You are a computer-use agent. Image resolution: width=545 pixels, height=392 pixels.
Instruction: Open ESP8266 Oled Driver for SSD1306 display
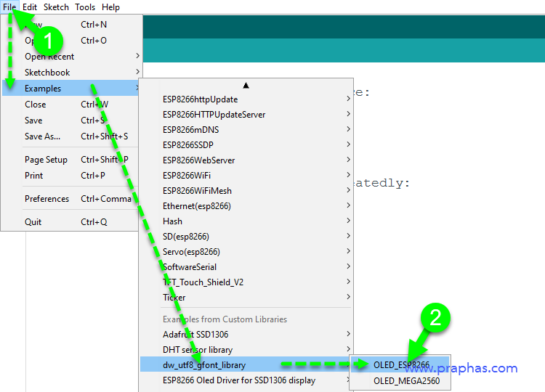click(246, 380)
